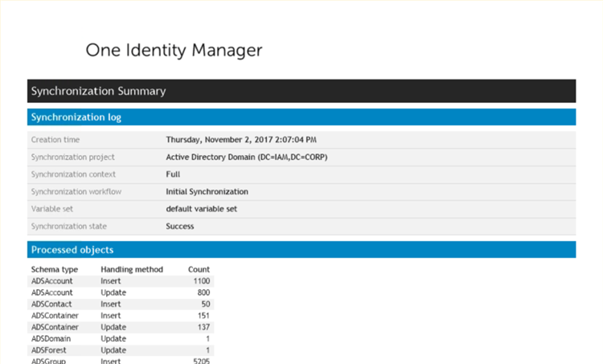Image resolution: width=603 pixels, height=364 pixels.
Task: Click the "Creation time" label
Action: coord(55,140)
